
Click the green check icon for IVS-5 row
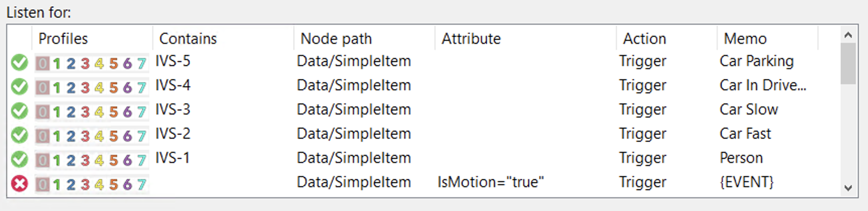pyautogui.click(x=20, y=63)
